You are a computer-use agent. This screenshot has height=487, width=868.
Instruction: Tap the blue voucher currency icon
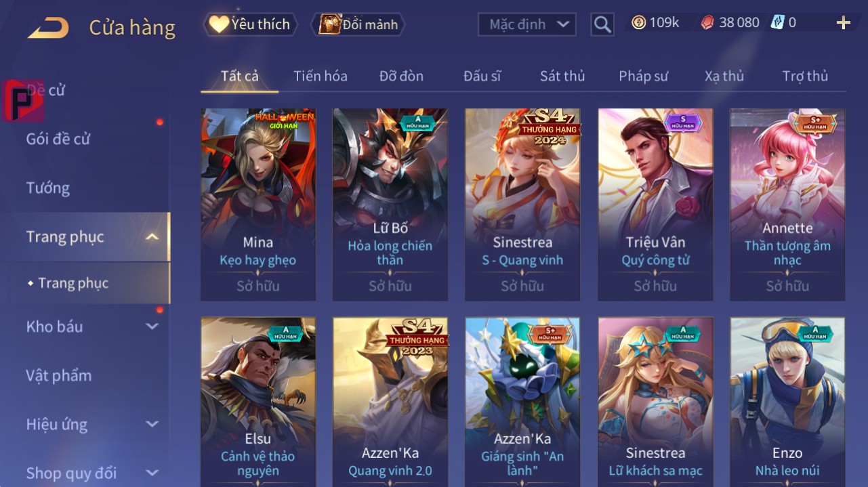coord(777,22)
